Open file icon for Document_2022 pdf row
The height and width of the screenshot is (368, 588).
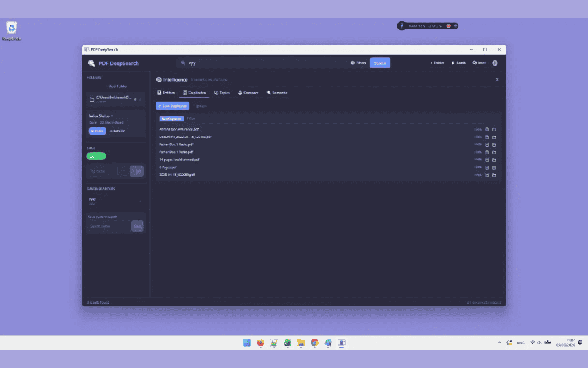487,137
